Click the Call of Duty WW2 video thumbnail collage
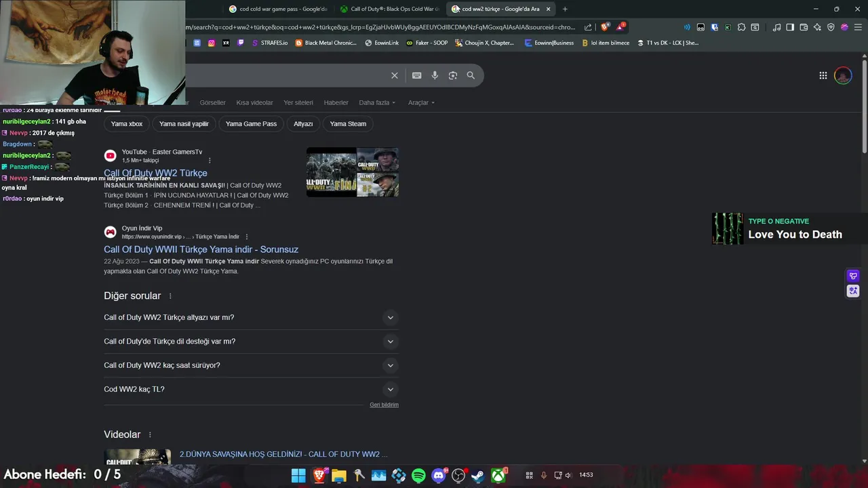868x488 pixels. (352, 172)
